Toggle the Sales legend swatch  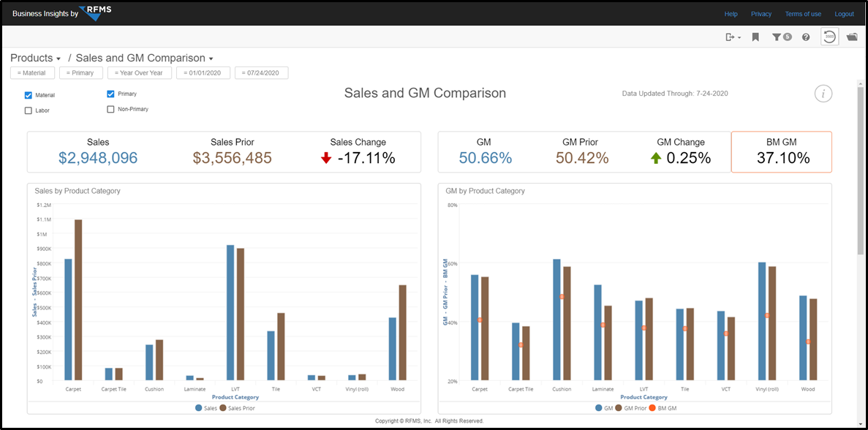point(199,408)
